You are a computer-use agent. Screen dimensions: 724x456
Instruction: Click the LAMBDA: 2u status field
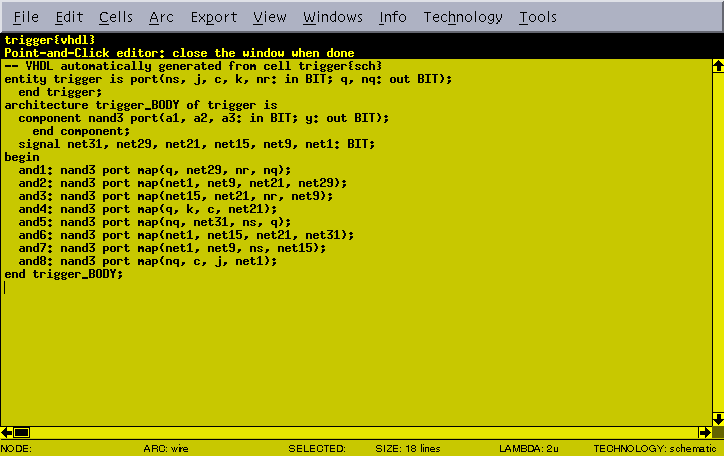529,449
